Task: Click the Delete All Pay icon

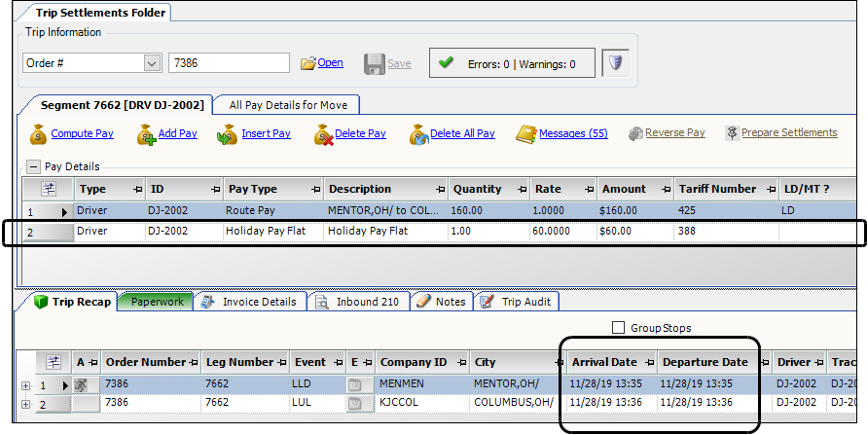Action: pyautogui.click(x=418, y=134)
